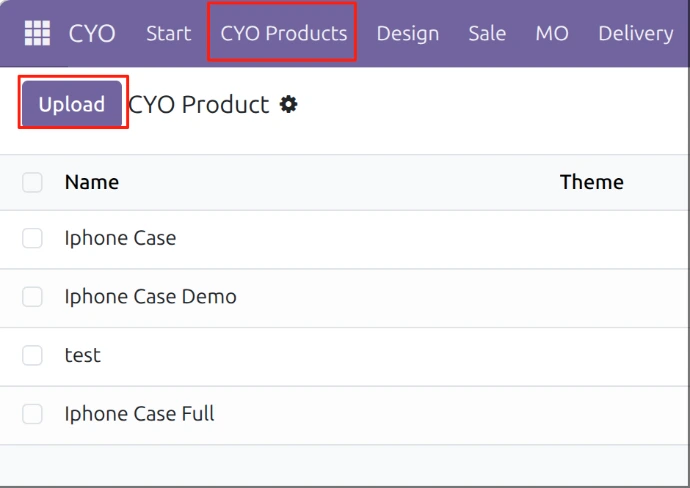The image size is (690, 488).
Task: Open the apps grid menu icon
Action: point(37,33)
